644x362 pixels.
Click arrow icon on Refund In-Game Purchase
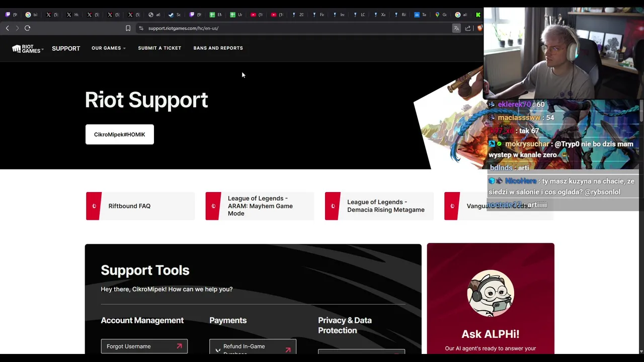(288, 350)
